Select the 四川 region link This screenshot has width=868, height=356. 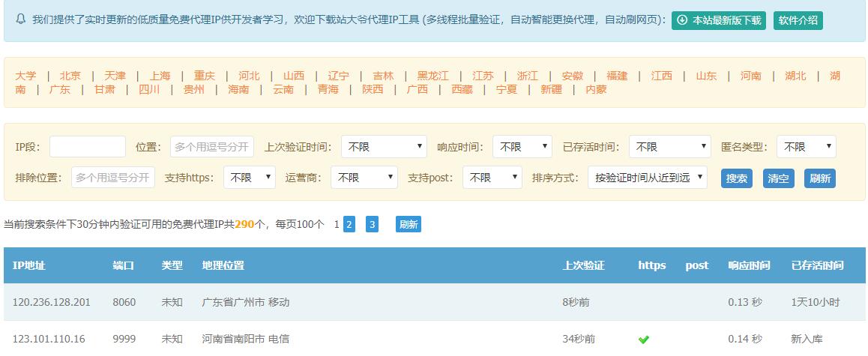(x=149, y=89)
